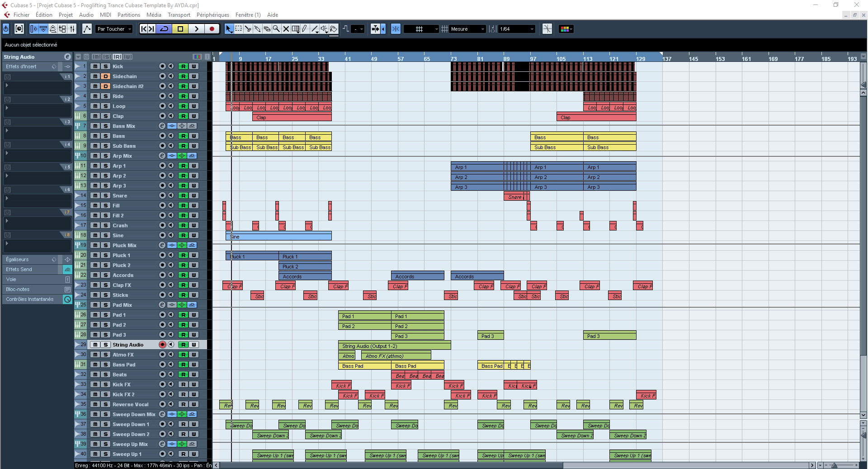
Task: Select the Glue tool
Action: (x=258, y=29)
